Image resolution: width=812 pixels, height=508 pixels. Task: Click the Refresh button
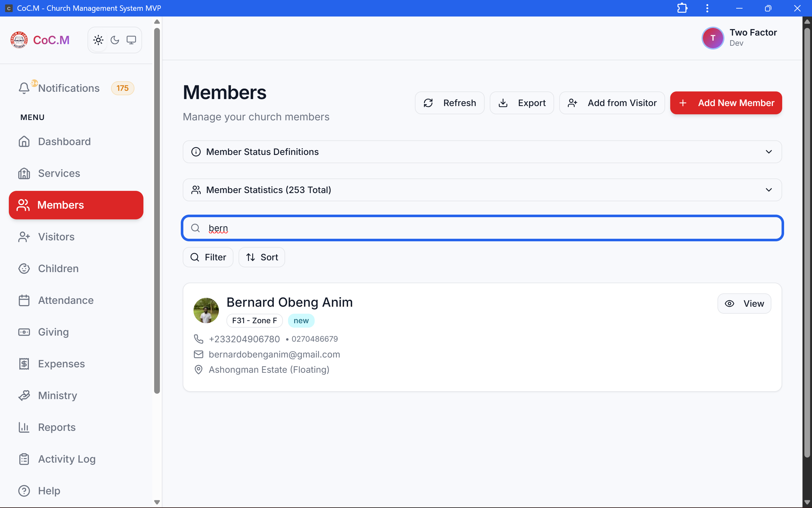pos(449,103)
